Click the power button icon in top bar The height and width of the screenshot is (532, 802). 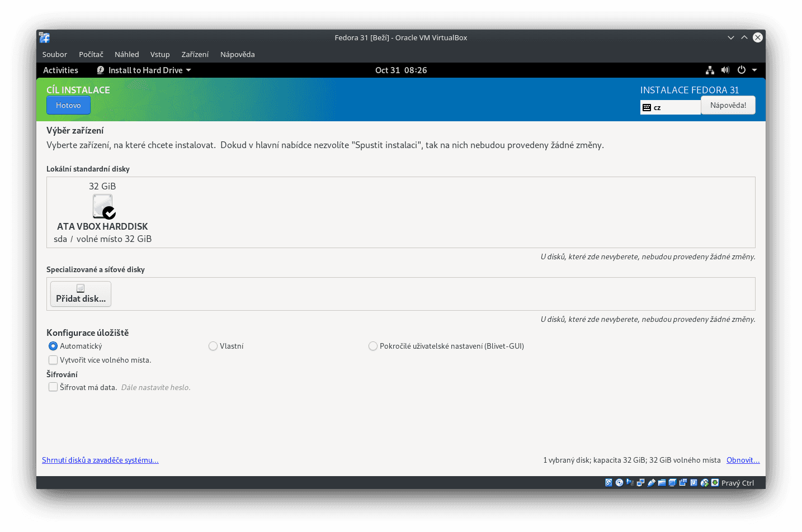pos(741,70)
